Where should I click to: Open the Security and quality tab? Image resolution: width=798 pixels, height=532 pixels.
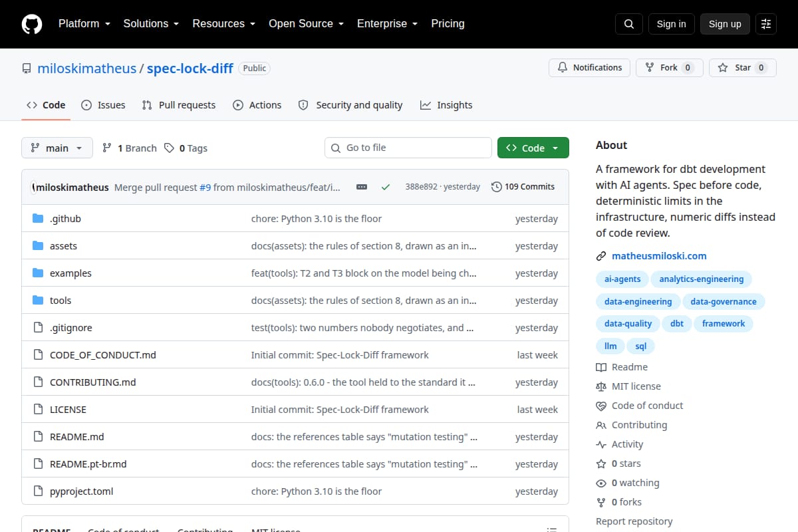350,105
